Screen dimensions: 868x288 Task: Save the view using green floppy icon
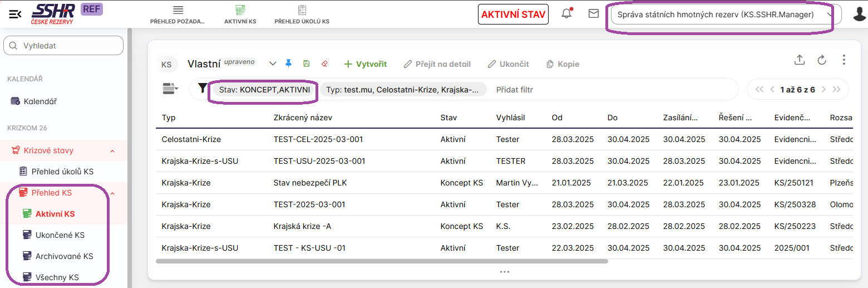click(x=307, y=64)
